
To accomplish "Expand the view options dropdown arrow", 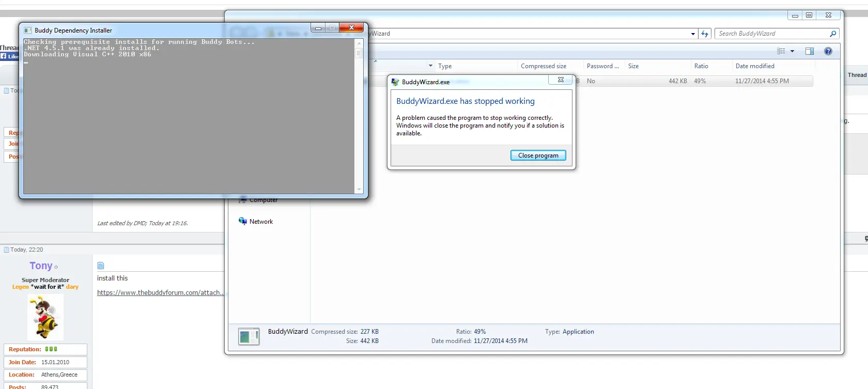I will (x=792, y=51).
